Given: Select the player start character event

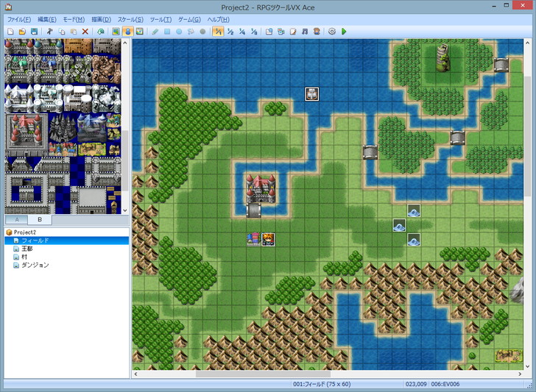Looking at the screenshot, I should (x=268, y=239).
